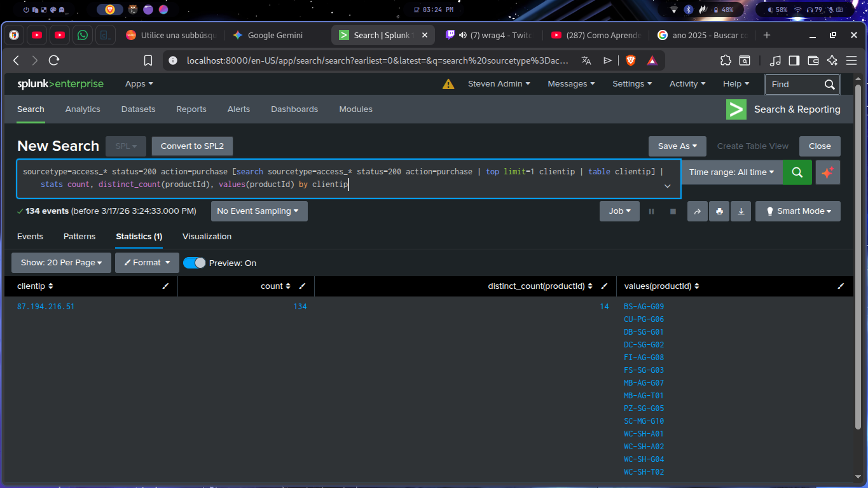Print the search results

(x=719, y=211)
